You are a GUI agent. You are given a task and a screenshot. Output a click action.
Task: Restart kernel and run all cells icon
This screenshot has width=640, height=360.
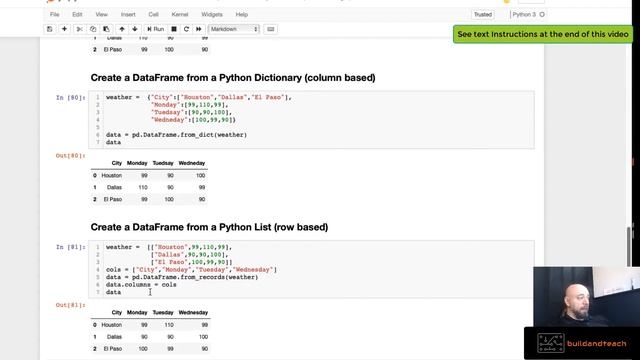pyautogui.click(x=199, y=29)
